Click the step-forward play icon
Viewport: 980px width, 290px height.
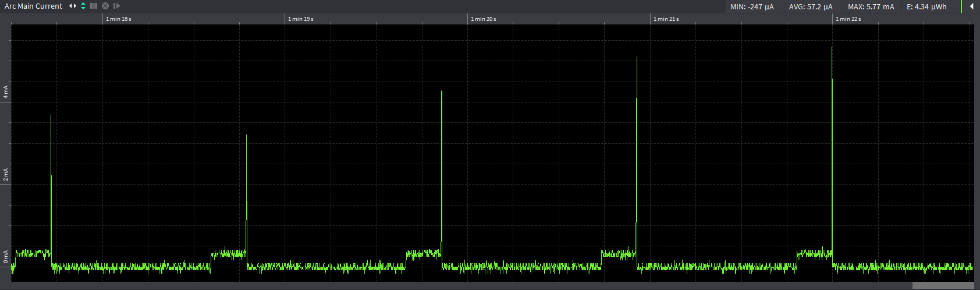(116, 6)
